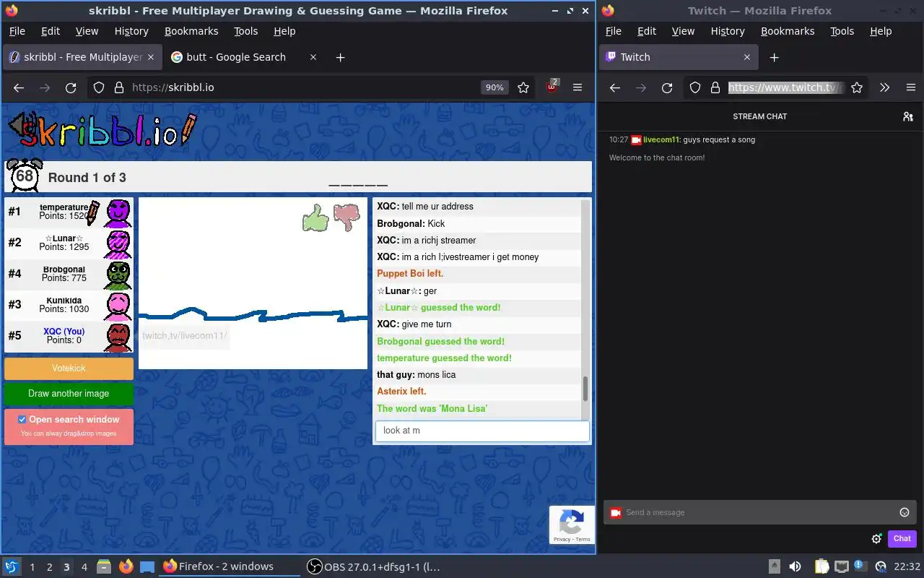This screenshot has width=924, height=578.
Task: Click the Twitch 'Send a message' field
Action: [x=760, y=512]
